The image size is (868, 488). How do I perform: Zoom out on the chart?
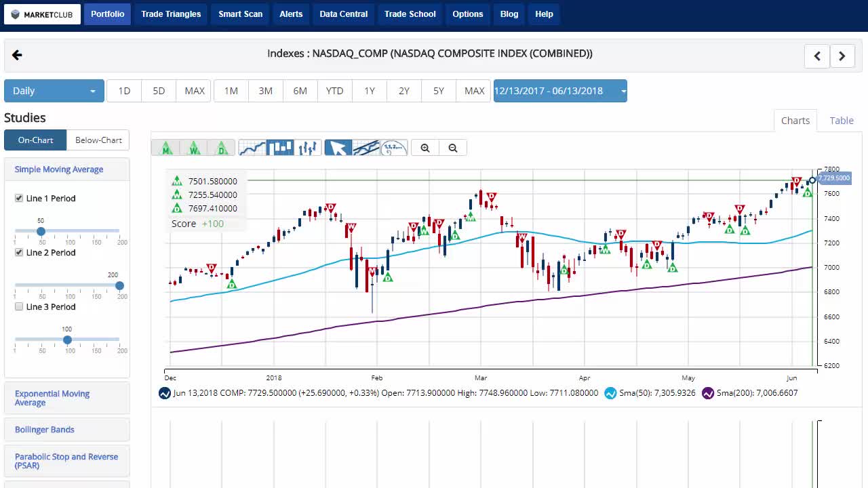tap(453, 148)
